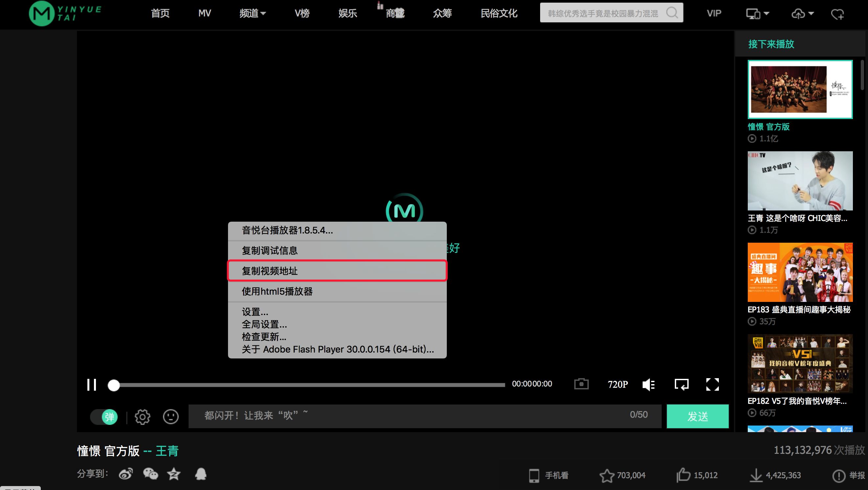Select 检查更新... menu entry

tap(337, 336)
